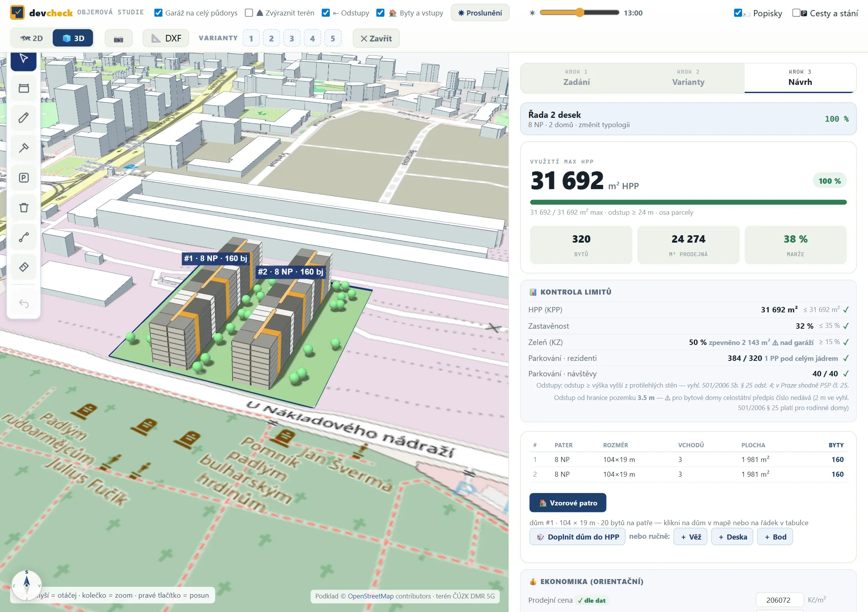
Task: Click the Prodejní cena input field
Action: tap(780, 600)
